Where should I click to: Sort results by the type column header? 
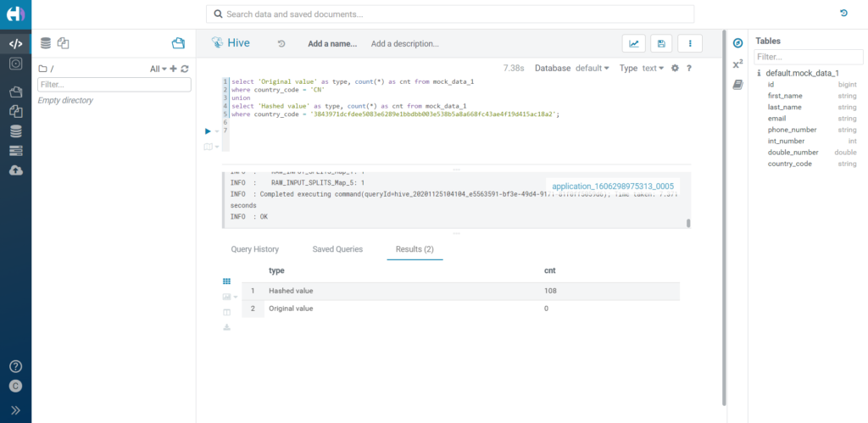(x=277, y=270)
